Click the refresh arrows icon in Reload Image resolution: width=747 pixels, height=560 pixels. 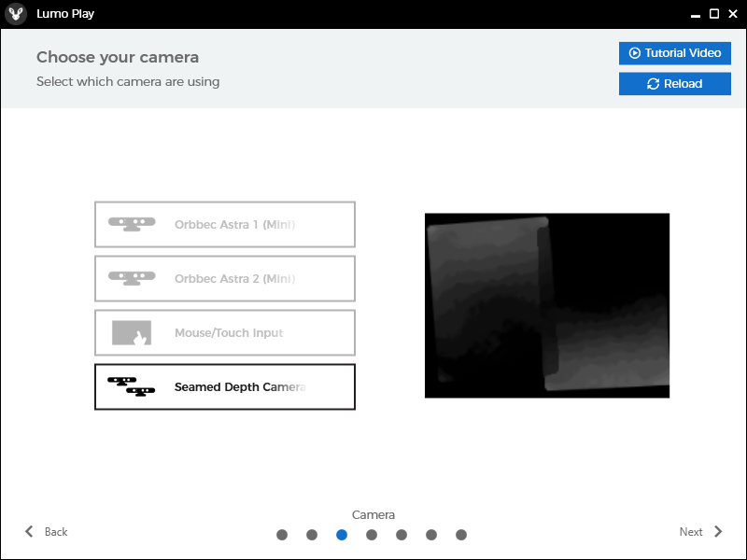[x=653, y=84]
